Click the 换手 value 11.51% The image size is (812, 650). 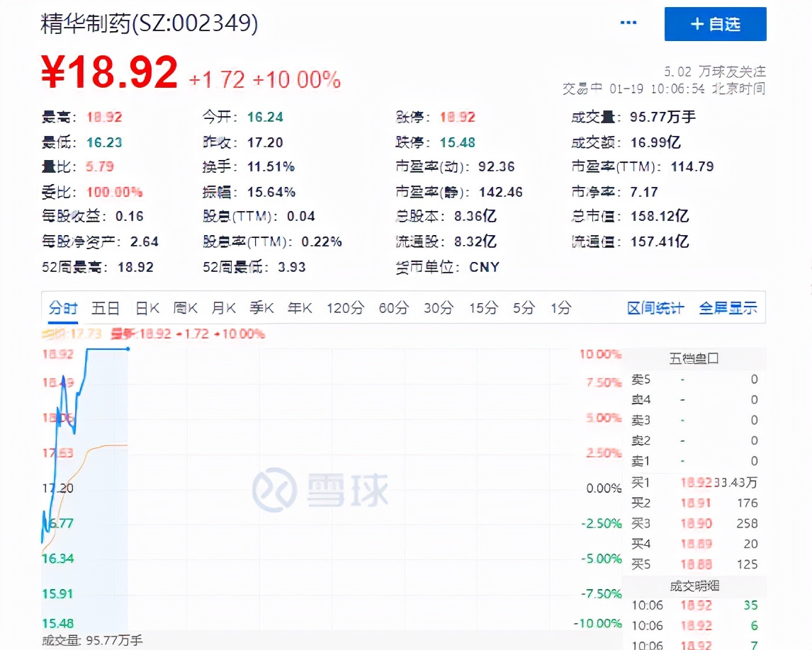click(271, 166)
